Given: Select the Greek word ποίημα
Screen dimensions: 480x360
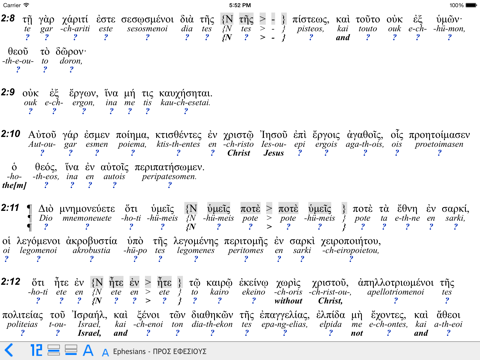Looking at the screenshot, I should click(132, 135).
